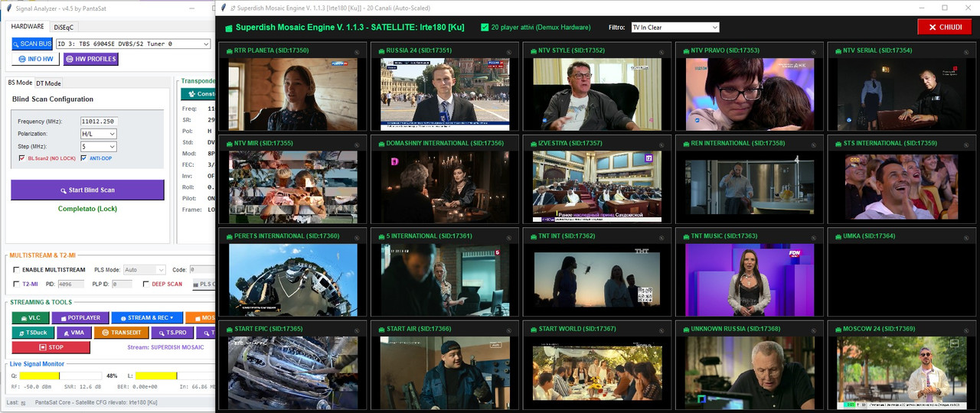Open the VMA tool
980x413 pixels.
(x=73, y=333)
